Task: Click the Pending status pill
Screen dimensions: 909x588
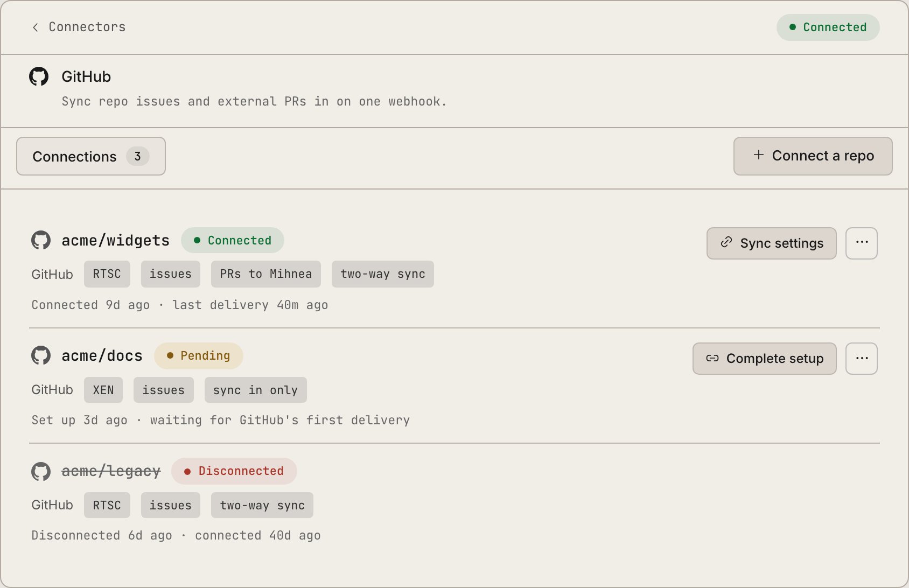Action: (x=199, y=355)
